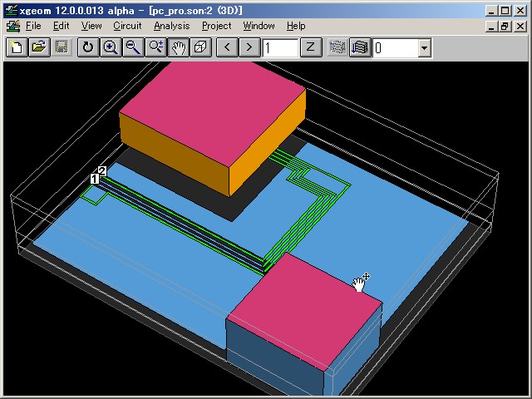The height and width of the screenshot is (399, 532).
Task: Click the xgeom title bar application icon
Action: click(x=11, y=10)
